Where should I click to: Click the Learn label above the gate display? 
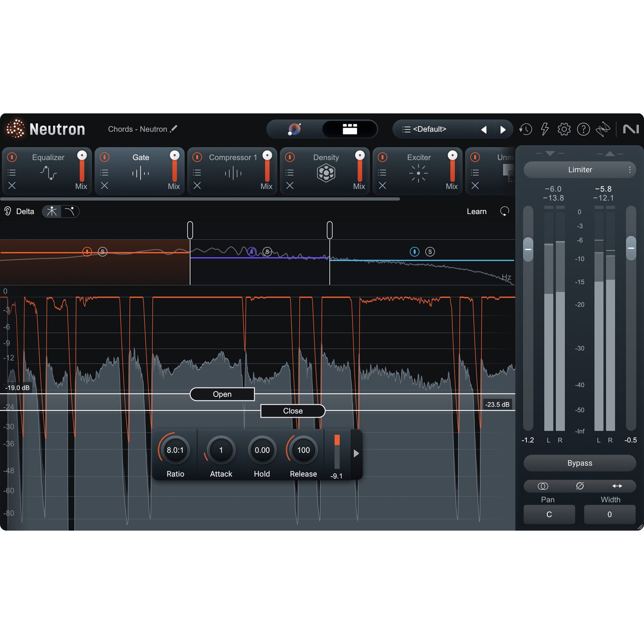point(476,211)
